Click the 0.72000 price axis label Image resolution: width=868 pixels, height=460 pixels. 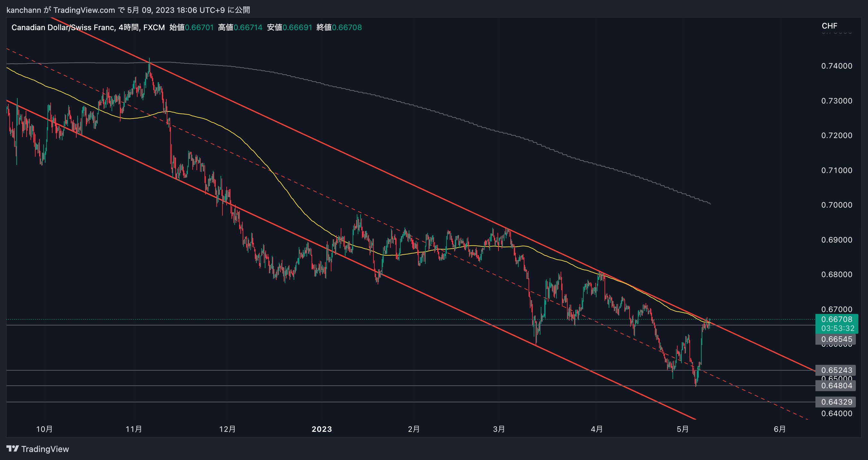pyautogui.click(x=837, y=136)
